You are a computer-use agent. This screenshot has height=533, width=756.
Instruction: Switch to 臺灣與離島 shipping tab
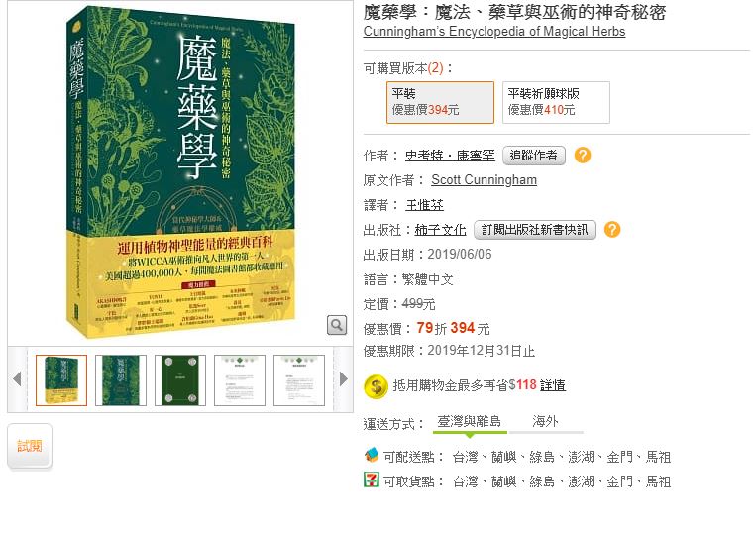click(470, 422)
